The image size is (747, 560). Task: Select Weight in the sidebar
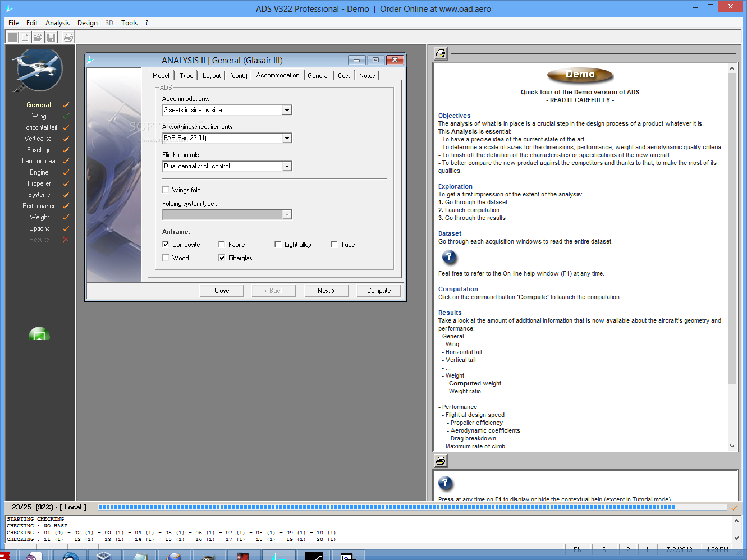coord(39,217)
